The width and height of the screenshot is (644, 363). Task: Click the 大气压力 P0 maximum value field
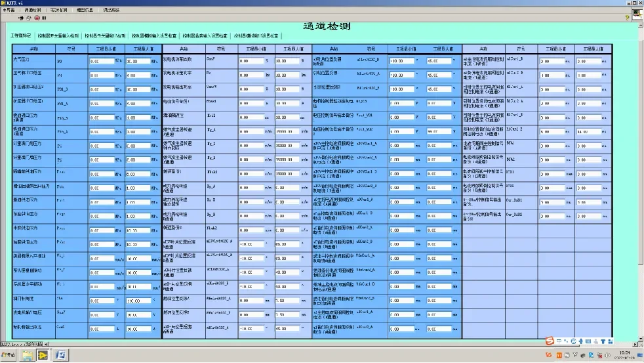[138, 61]
